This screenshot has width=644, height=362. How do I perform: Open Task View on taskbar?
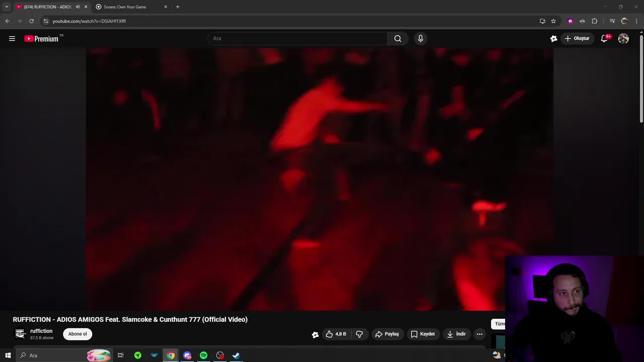[x=121, y=355]
